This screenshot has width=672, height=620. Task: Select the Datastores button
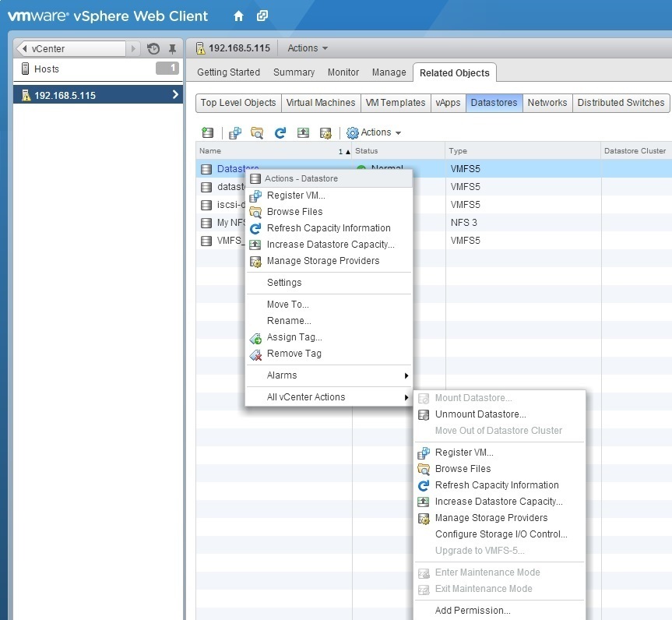click(x=494, y=103)
